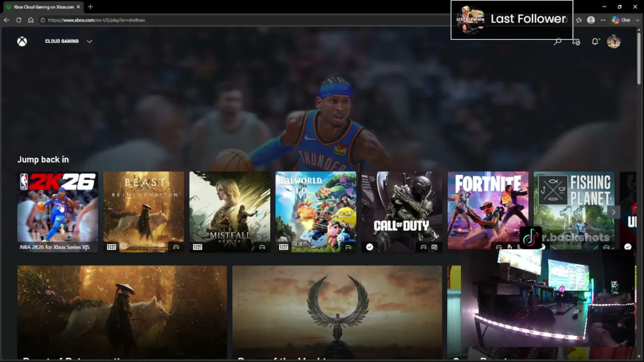Open the browser profile icon
This screenshot has width=644, height=362.
(x=591, y=20)
